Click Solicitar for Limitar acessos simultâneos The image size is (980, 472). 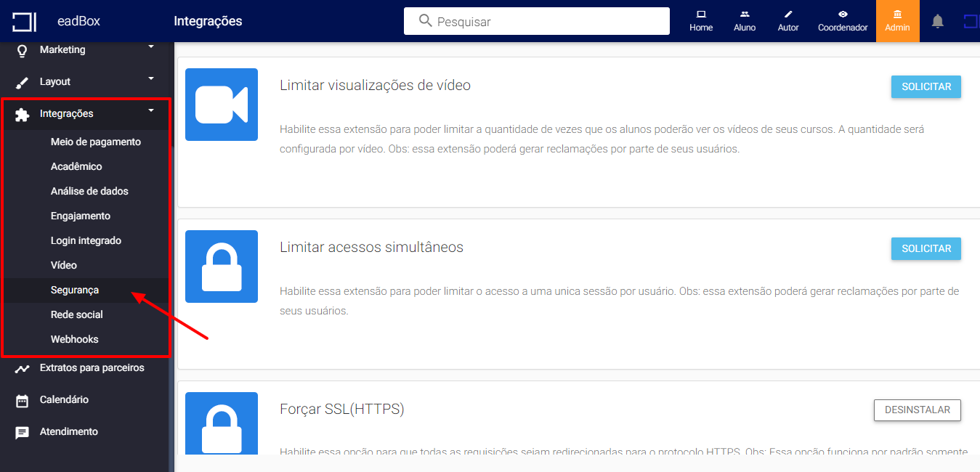[x=926, y=248]
